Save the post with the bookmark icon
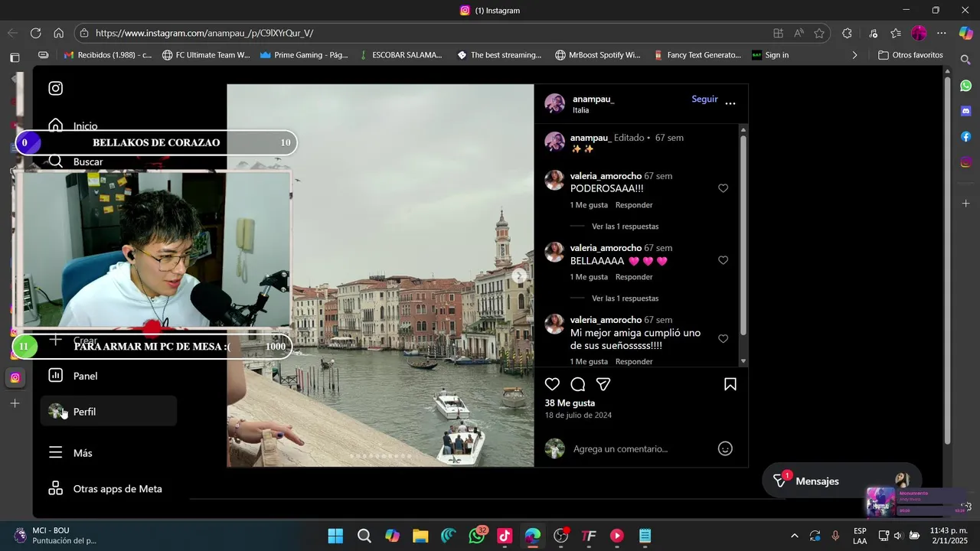This screenshot has width=980, height=551. coord(730,384)
